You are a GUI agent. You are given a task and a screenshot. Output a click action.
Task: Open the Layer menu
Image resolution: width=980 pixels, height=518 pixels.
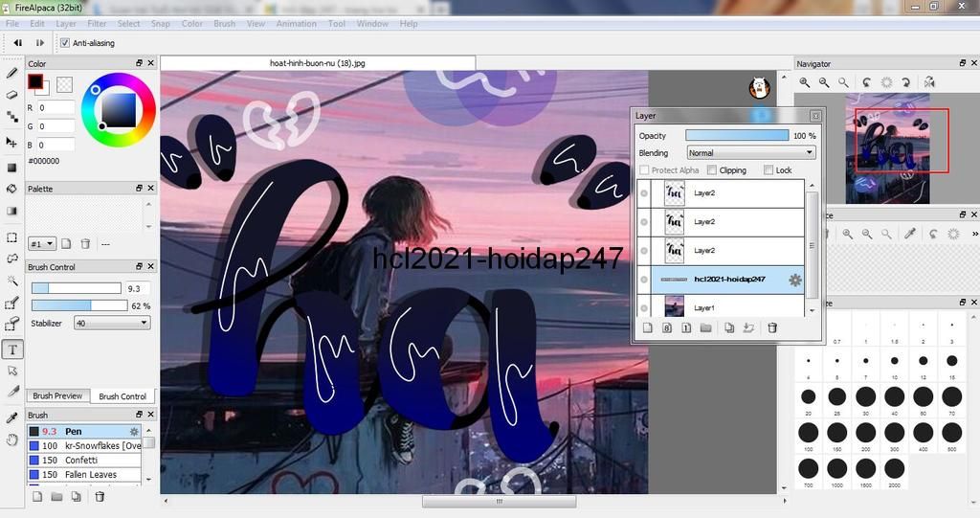pyautogui.click(x=66, y=24)
